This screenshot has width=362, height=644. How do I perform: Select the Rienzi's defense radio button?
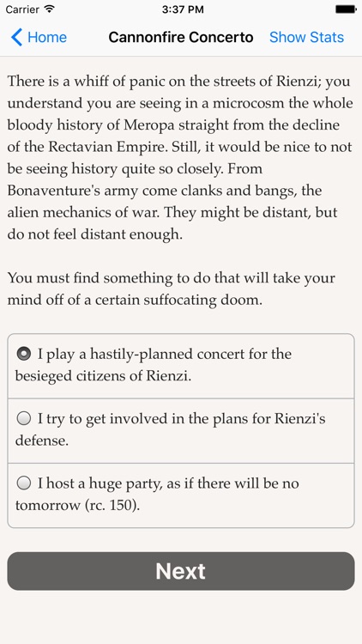coord(24,418)
